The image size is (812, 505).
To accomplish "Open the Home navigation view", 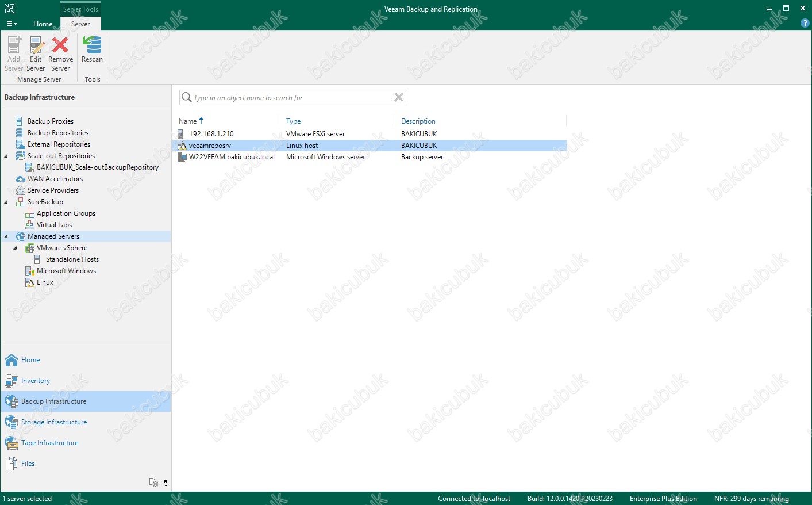I will pos(86,360).
